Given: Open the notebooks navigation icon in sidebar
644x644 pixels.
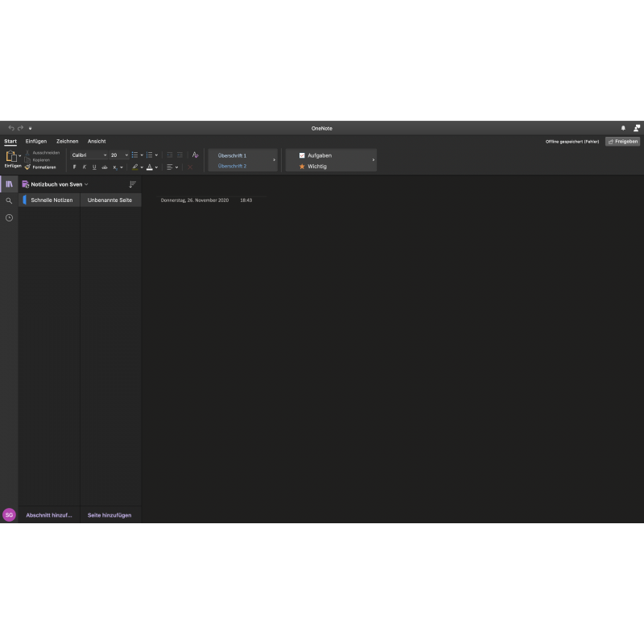Looking at the screenshot, I should [9, 184].
